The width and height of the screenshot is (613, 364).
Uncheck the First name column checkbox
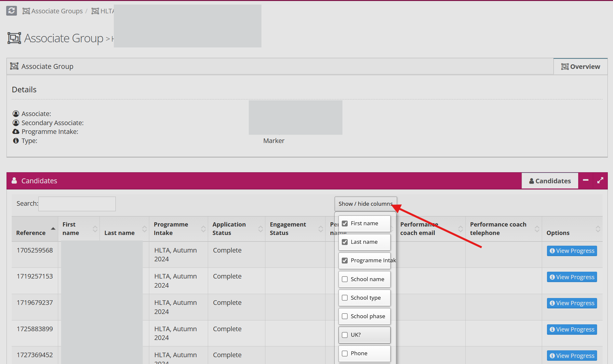(345, 223)
